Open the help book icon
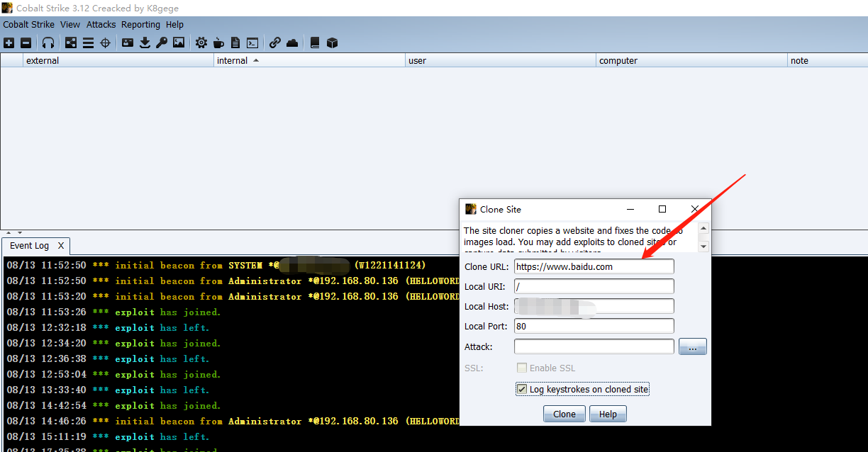 tap(315, 43)
